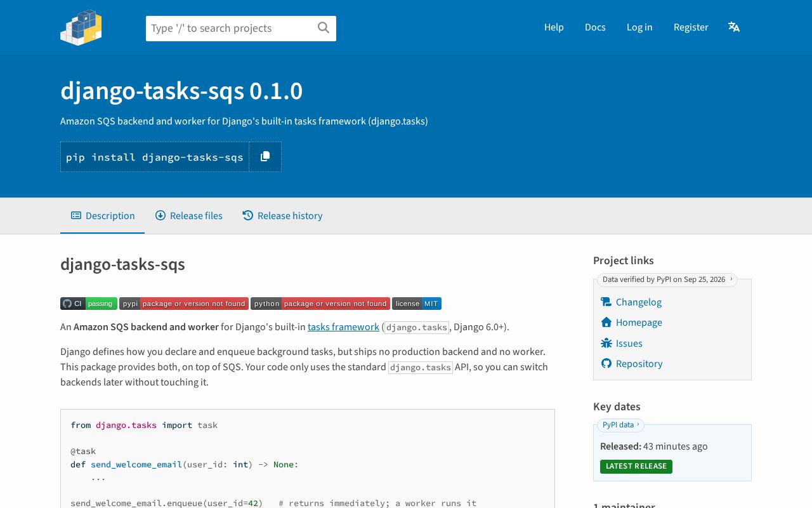Click the pip install django-tasks-sqs text

(155, 157)
